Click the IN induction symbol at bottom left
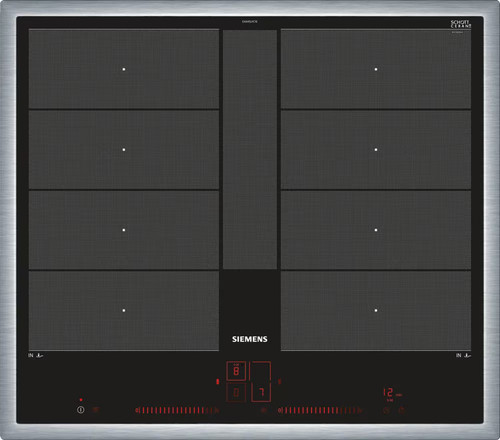The width and height of the screenshot is (500, 440). click(x=36, y=355)
